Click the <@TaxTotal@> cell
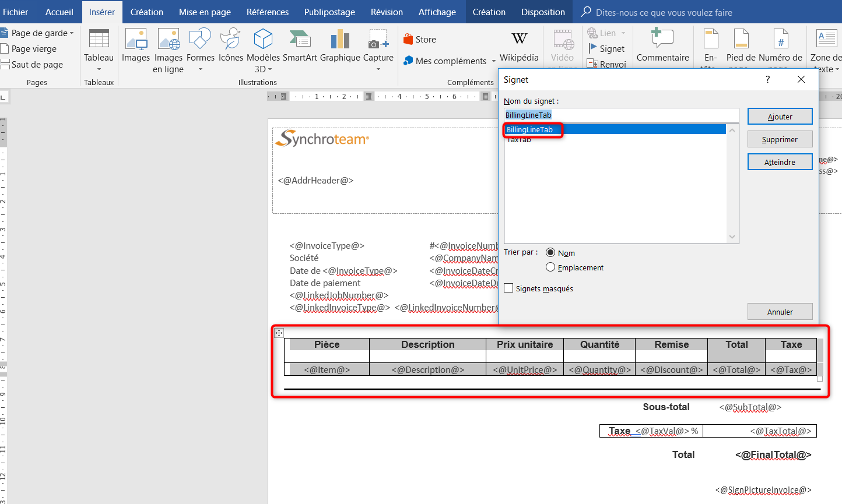The height and width of the screenshot is (504, 842). pos(760,431)
